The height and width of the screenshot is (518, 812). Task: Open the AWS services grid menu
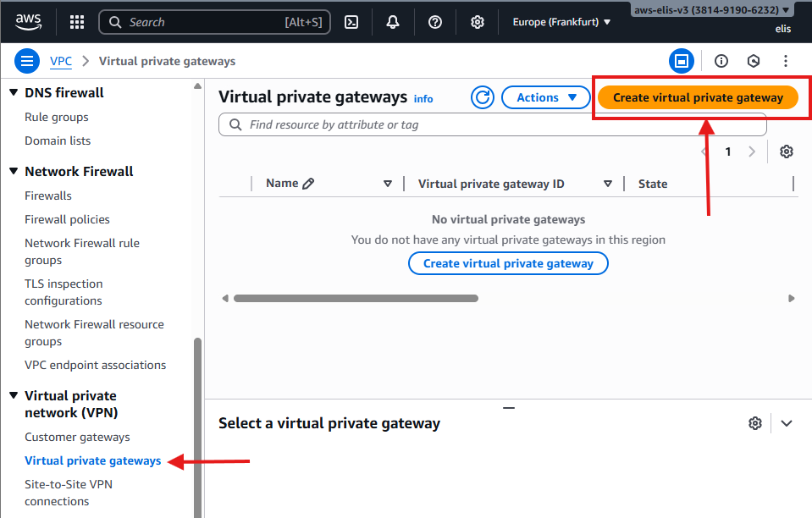click(x=76, y=22)
